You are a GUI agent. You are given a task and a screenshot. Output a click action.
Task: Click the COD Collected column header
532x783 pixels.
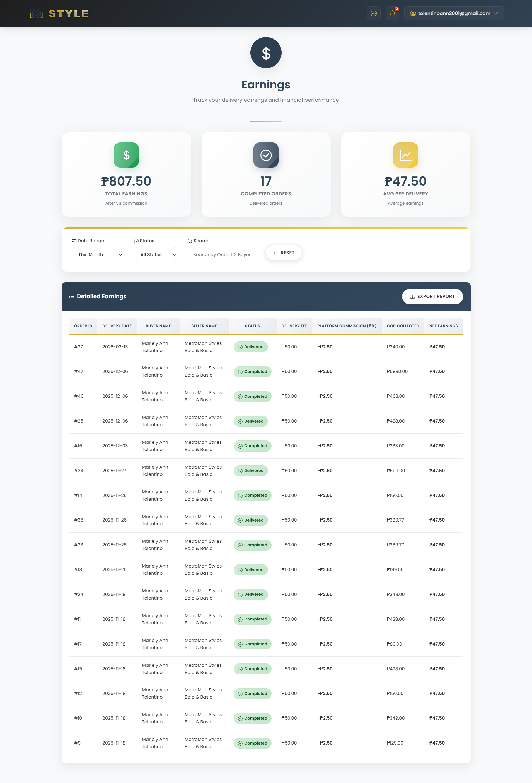click(403, 326)
